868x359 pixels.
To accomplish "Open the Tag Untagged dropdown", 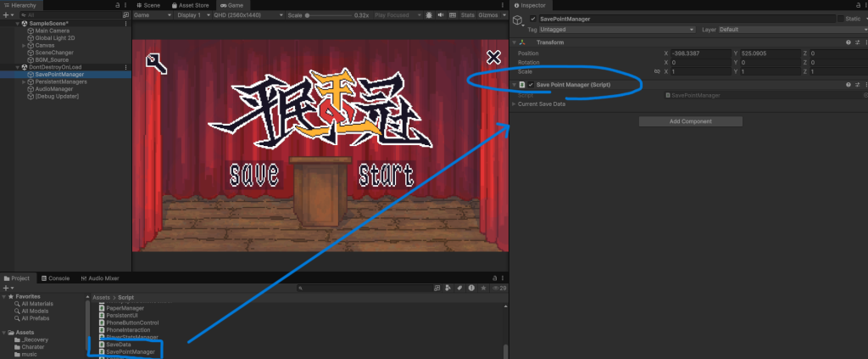I will (x=617, y=30).
